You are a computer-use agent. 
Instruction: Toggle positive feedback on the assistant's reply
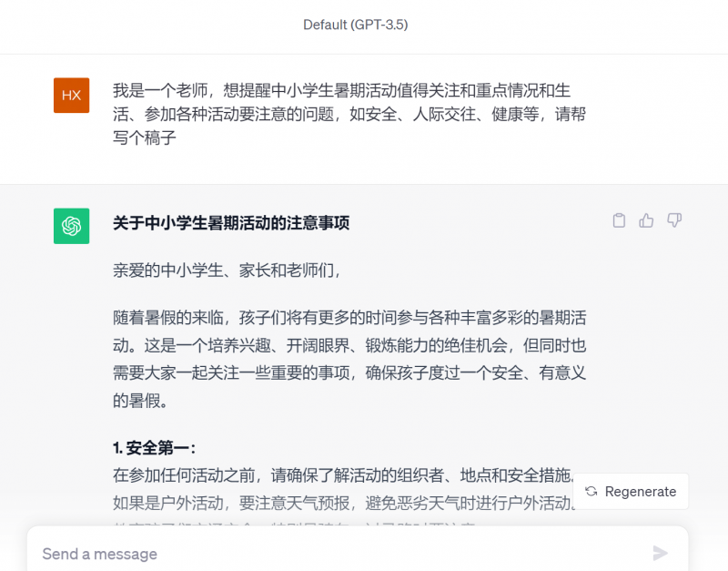click(646, 220)
